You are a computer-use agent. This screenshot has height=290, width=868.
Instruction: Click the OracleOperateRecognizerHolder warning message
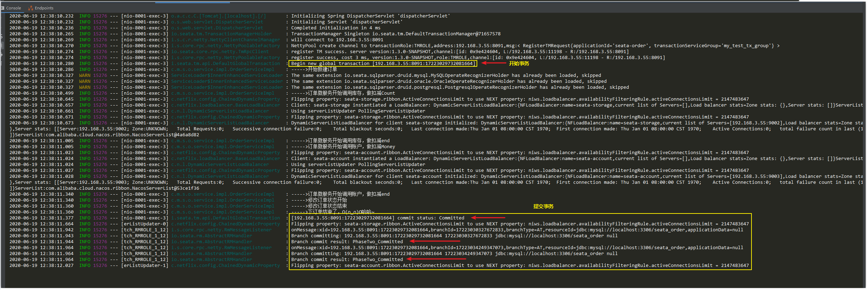coord(449,81)
